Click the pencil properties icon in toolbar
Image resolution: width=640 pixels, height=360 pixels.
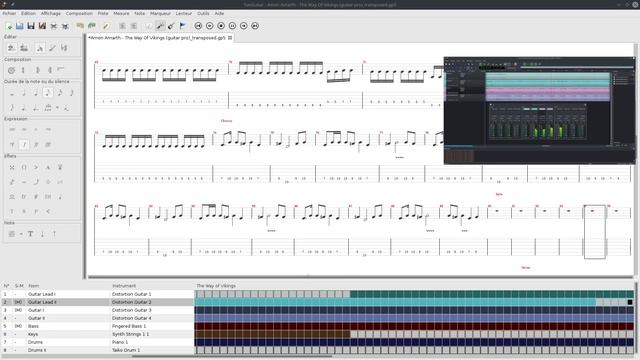(106, 26)
